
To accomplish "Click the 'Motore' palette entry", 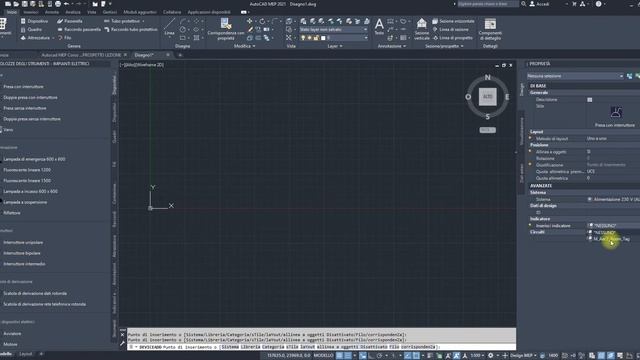I will pos(11,344).
